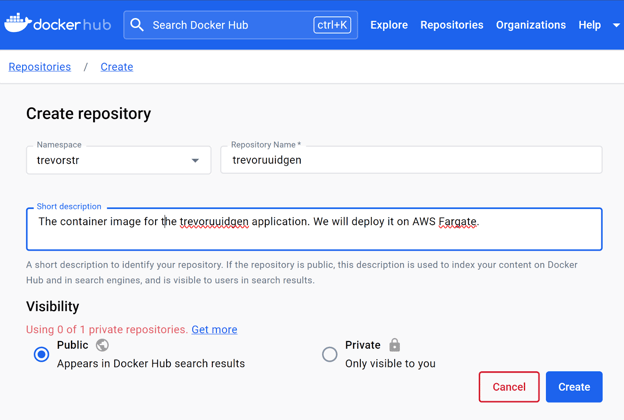Follow the Get more link
The width and height of the screenshot is (624, 420).
pos(214,330)
